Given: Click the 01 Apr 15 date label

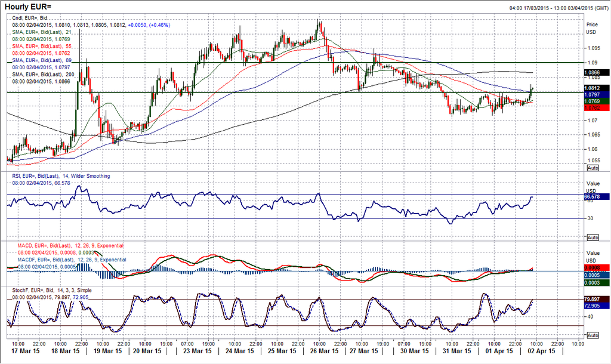Looking at the screenshot, I should [x=499, y=351].
